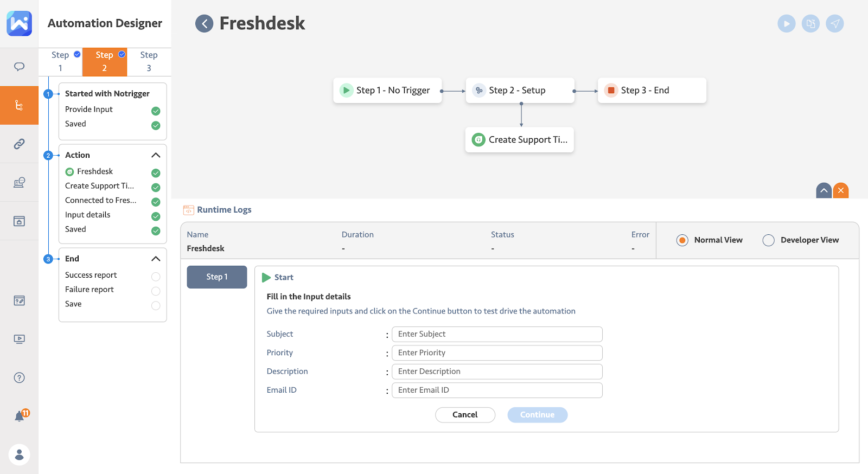Click the Cancel button
This screenshot has height=474, width=868.
465,415
